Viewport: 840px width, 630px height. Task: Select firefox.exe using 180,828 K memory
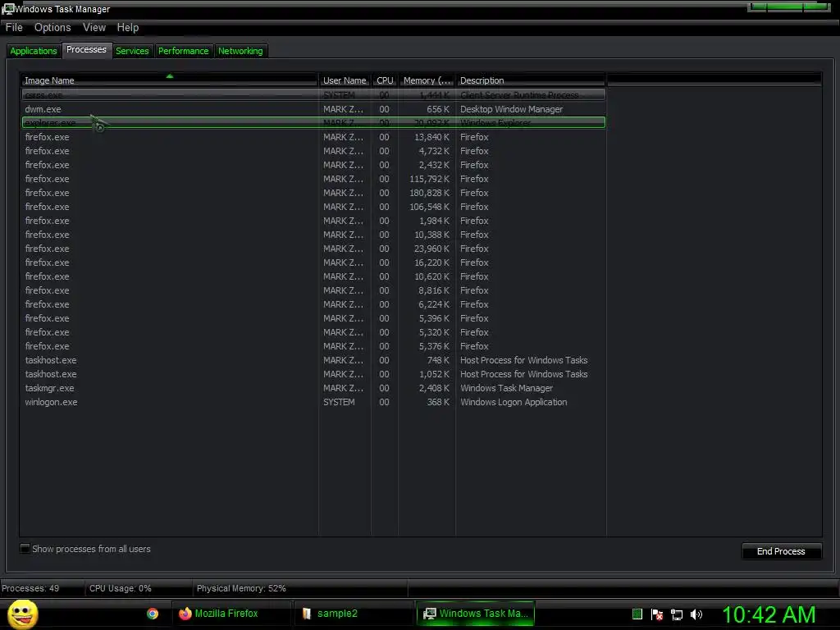coord(313,193)
